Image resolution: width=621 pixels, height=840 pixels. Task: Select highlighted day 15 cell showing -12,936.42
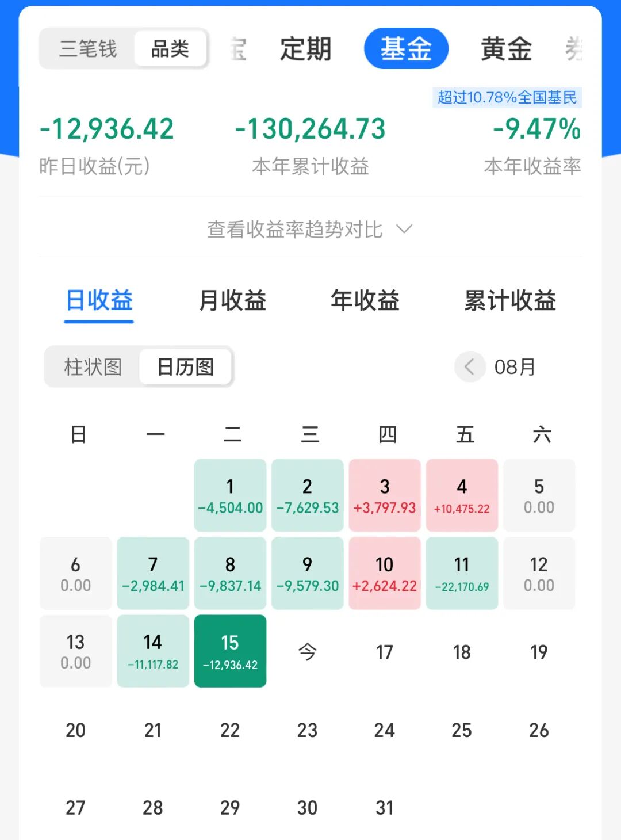230,651
